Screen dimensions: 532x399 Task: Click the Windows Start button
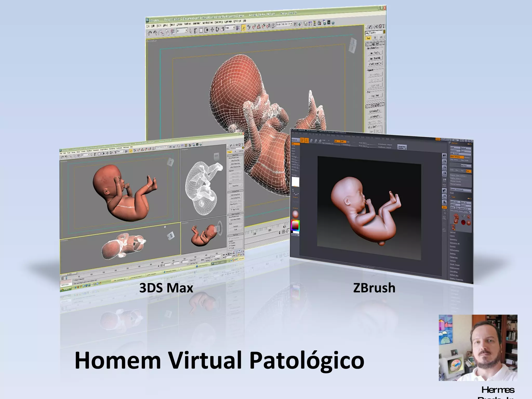point(66,289)
